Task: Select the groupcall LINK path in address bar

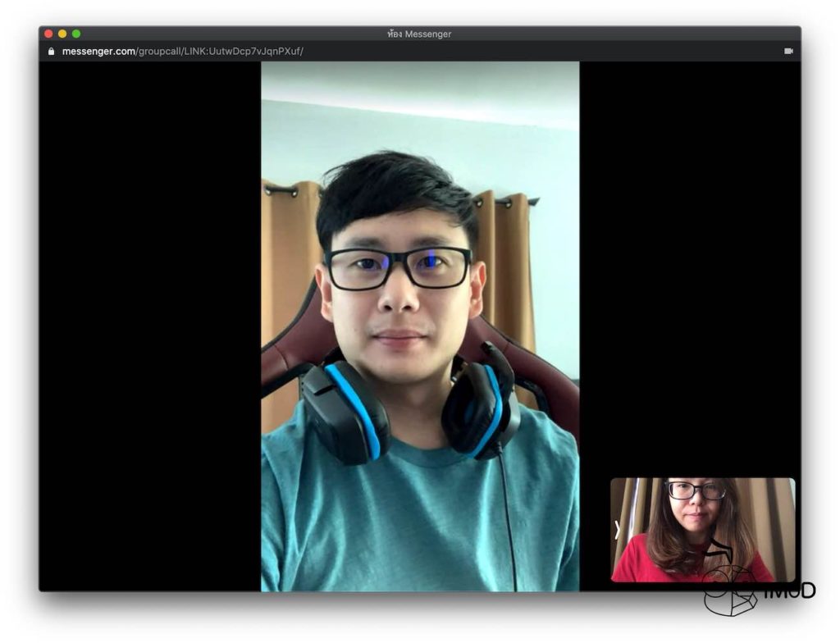Action: pyautogui.click(x=220, y=51)
